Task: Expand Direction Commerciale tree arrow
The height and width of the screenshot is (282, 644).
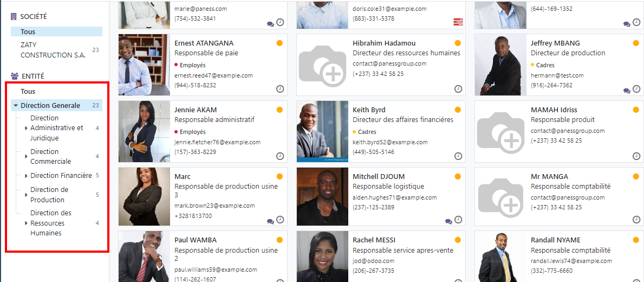Action: [27, 157]
